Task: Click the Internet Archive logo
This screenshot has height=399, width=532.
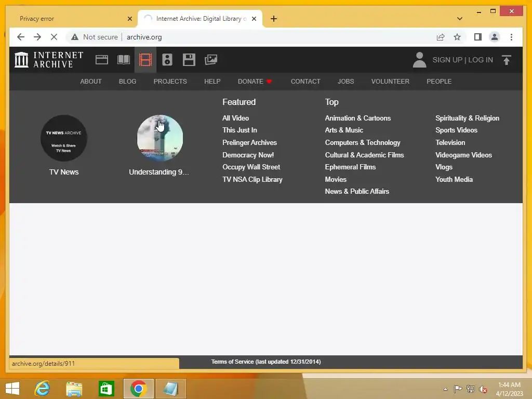Action: (x=49, y=60)
